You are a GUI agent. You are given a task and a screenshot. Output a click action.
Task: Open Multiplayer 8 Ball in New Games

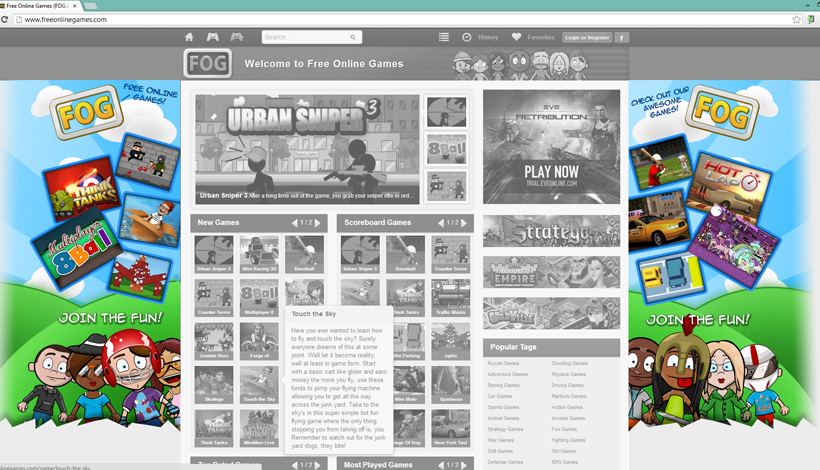259,297
